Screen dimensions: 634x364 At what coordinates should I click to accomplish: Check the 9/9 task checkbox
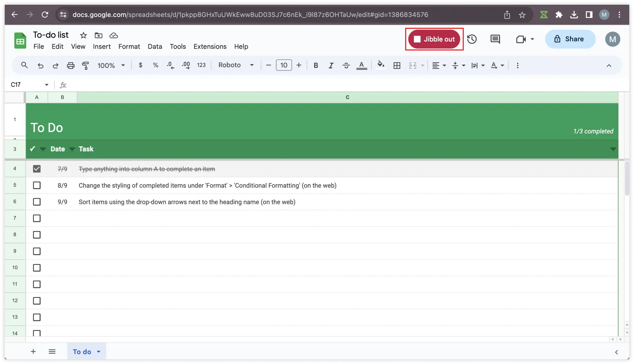37,202
